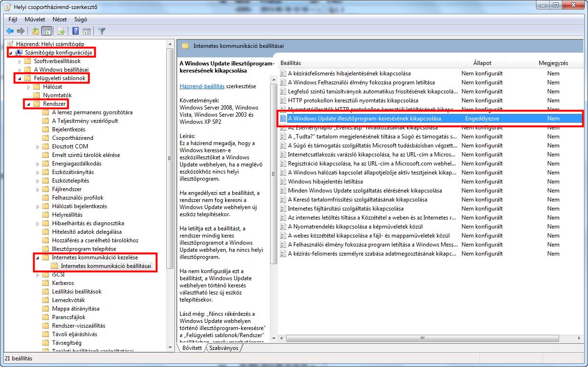This screenshot has width=588, height=367.
Task: Click the policy icon of HTTP protokollon keresztüli nyomtatás kikapcsolása
Action: coord(283,101)
